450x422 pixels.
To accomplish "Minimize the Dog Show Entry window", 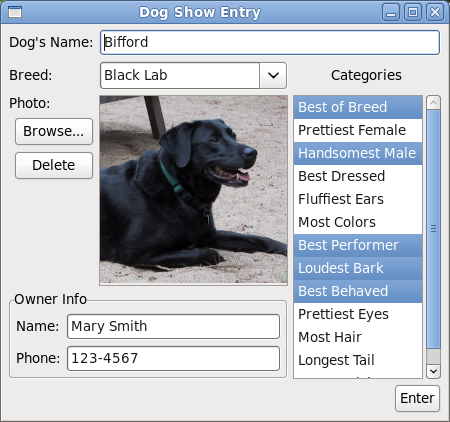I will 391,12.
